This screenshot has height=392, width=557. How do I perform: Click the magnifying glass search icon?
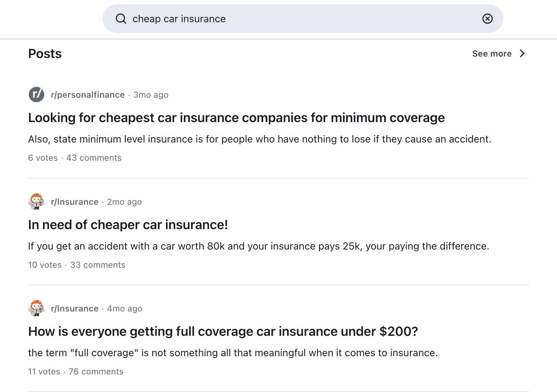121,19
